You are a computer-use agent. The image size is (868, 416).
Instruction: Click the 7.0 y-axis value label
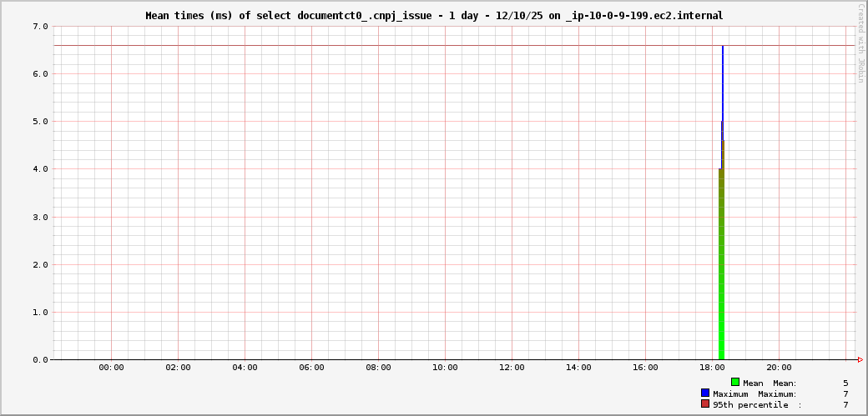(40, 27)
